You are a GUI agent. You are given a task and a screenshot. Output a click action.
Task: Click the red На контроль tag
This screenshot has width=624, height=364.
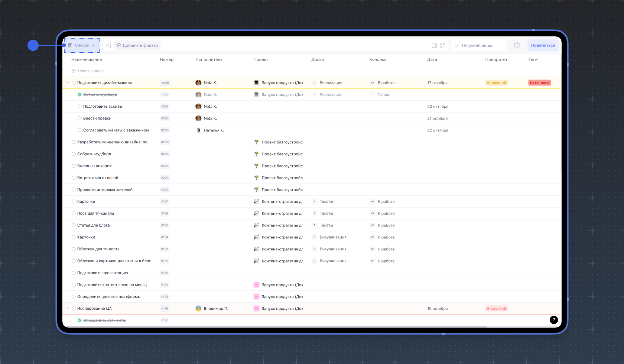[x=539, y=83]
